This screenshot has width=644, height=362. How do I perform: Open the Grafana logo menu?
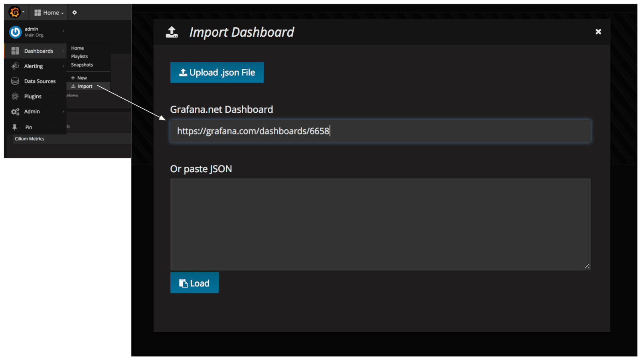[16, 12]
